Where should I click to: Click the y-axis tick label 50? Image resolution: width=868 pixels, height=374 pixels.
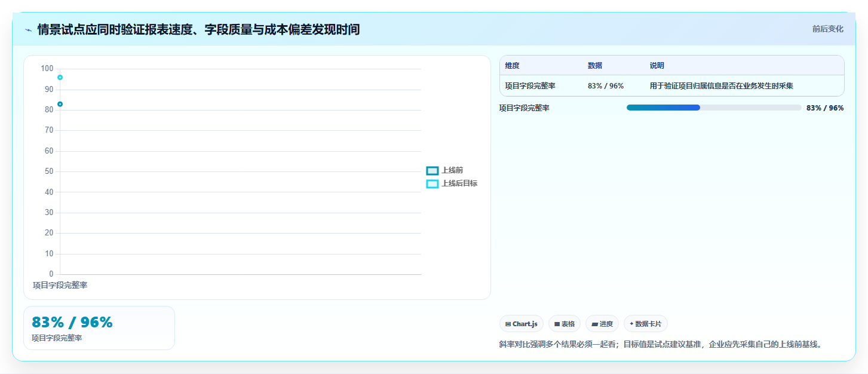point(49,171)
